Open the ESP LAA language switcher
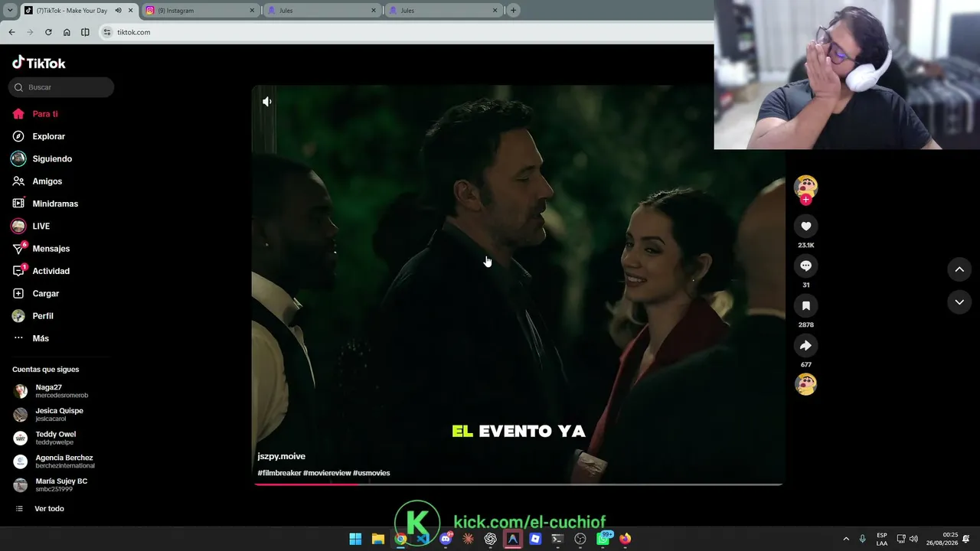Image resolution: width=980 pixels, height=551 pixels. 882,539
